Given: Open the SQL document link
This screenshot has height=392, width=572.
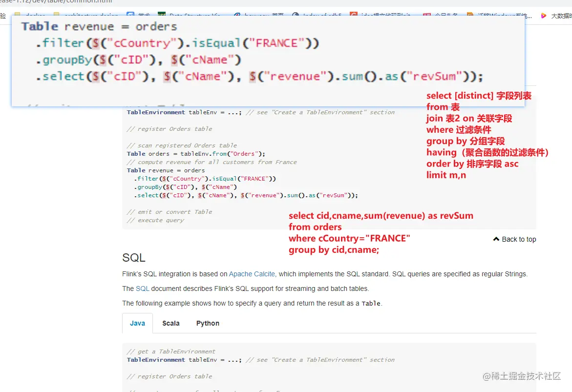Looking at the screenshot, I should (x=142, y=289).
